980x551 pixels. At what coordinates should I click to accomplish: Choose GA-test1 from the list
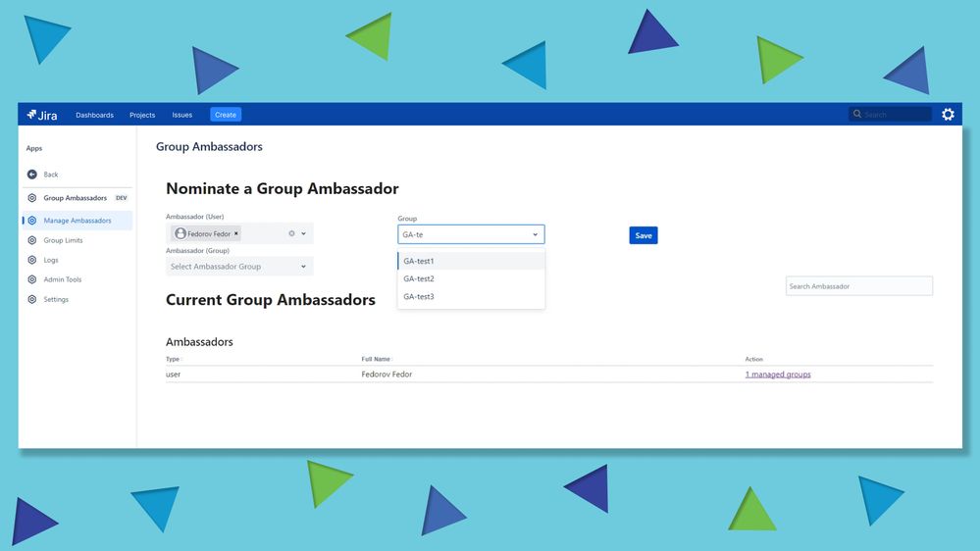tap(471, 261)
